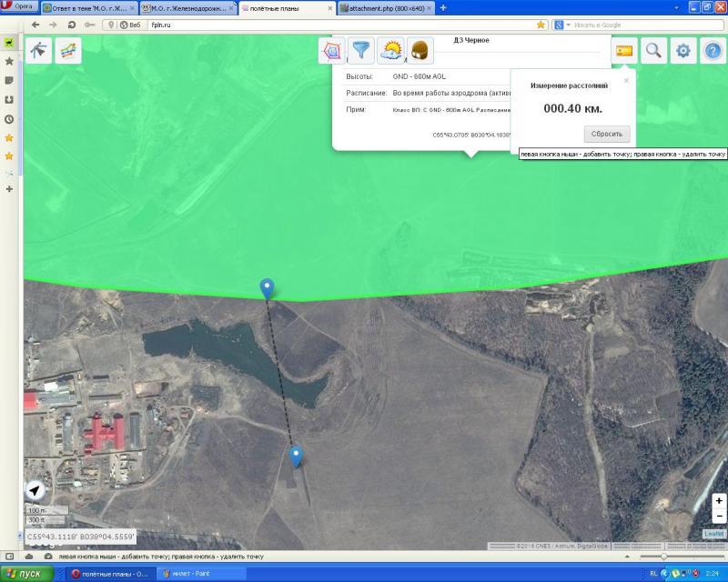Open the map layers icon

click(68, 51)
